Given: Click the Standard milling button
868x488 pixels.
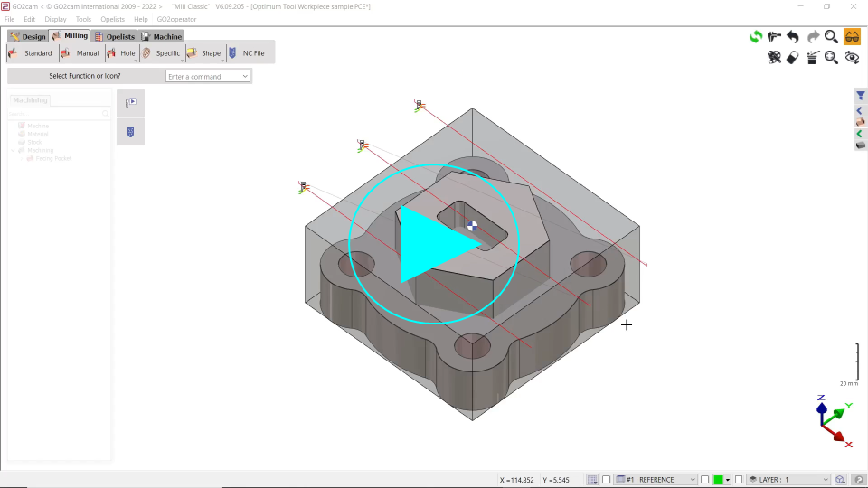Looking at the screenshot, I should [31, 53].
